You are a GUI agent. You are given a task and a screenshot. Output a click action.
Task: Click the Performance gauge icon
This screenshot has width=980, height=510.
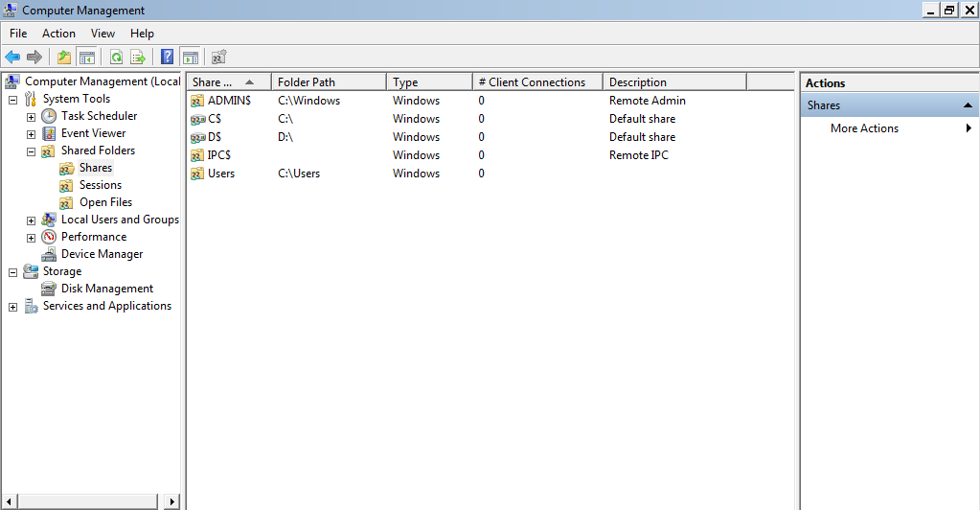tap(49, 237)
